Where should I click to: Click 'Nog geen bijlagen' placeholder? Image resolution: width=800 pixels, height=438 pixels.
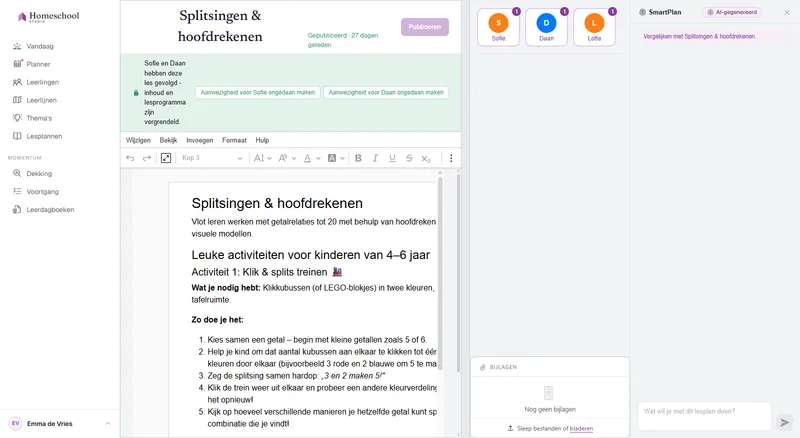550,409
